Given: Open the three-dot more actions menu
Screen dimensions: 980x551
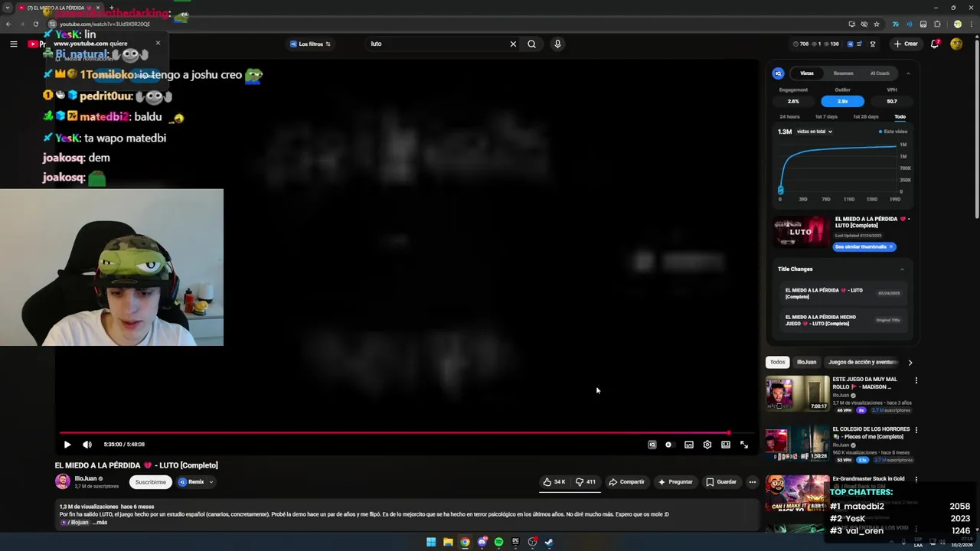Looking at the screenshot, I should click(753, 482).
